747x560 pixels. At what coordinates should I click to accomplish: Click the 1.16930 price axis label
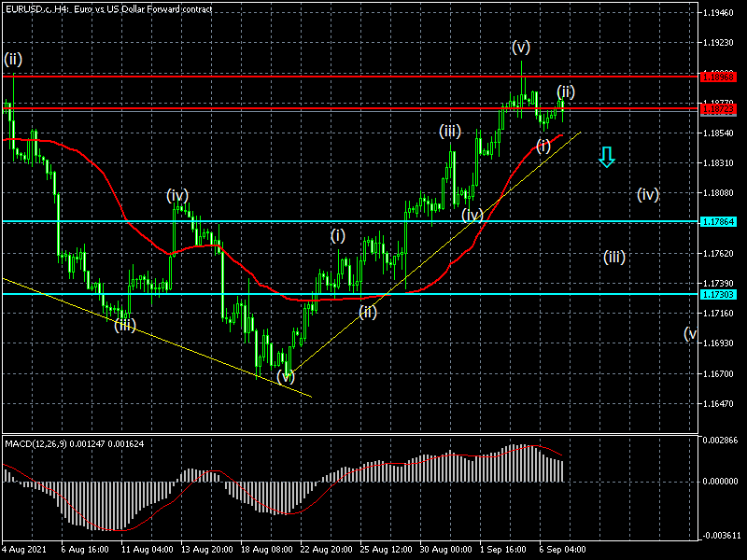click(718, 343)
